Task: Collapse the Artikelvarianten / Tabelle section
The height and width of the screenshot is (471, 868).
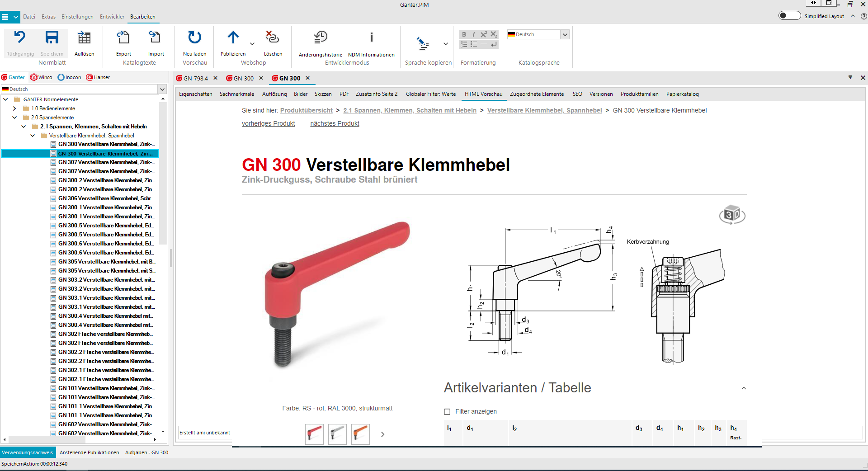Action: point(744,388)
